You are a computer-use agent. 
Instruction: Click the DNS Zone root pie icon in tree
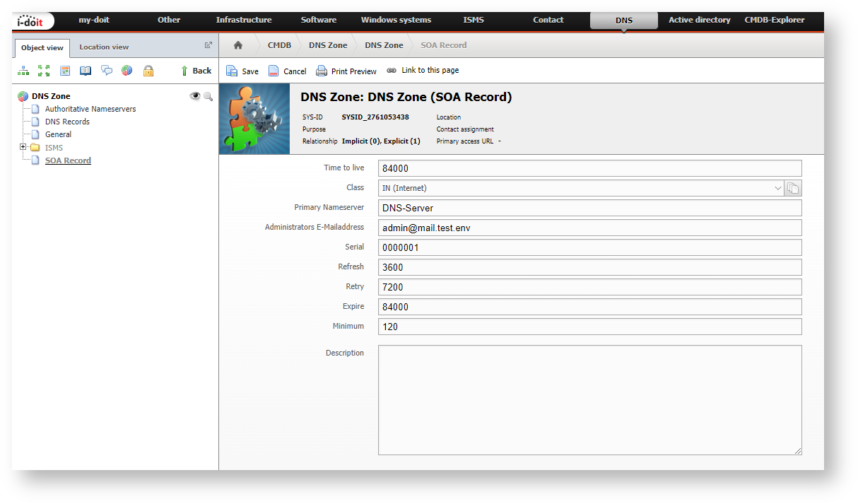point(23,96)
